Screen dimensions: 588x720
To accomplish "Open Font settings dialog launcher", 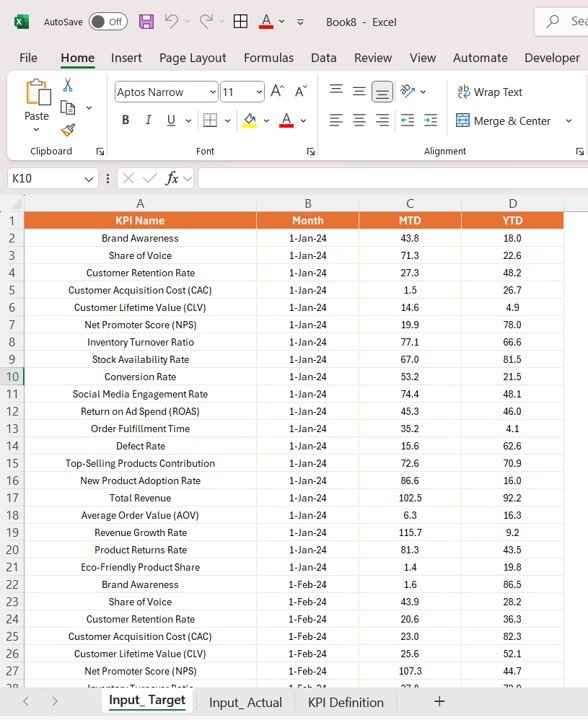I will [311, 152].
